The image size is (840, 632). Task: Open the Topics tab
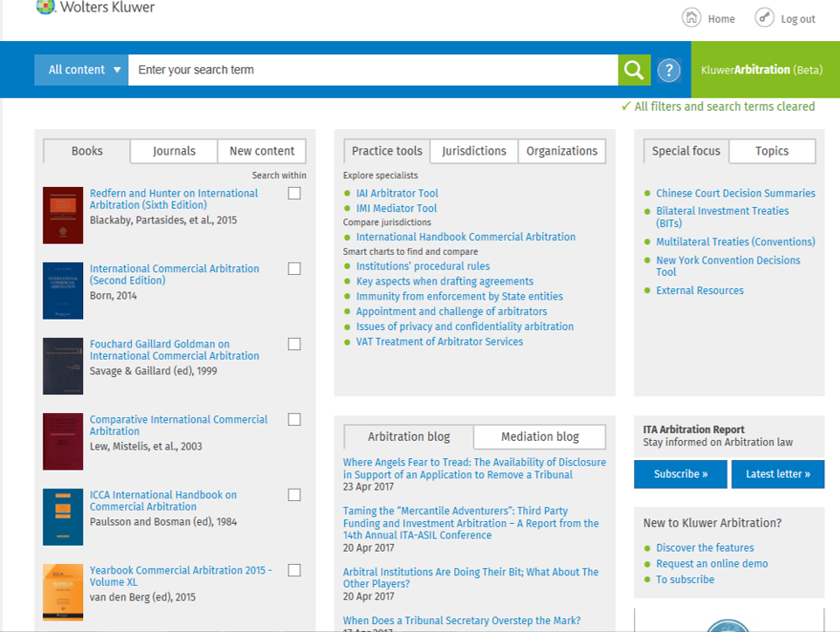772,151
